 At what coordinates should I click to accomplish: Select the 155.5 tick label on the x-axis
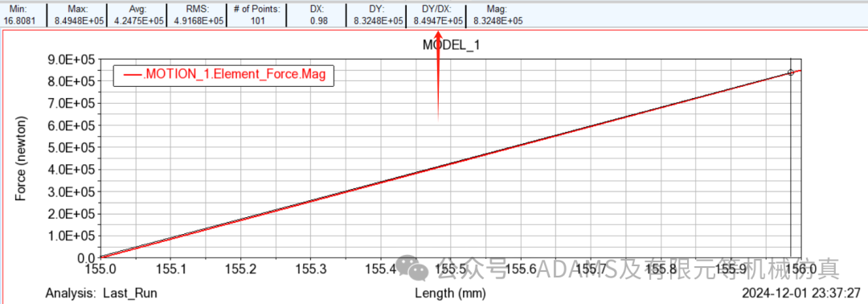tap(451, 269)
